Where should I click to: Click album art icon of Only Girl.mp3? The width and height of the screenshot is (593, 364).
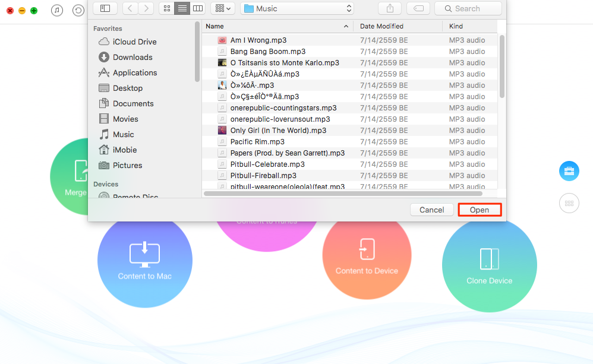click(222, 131)
